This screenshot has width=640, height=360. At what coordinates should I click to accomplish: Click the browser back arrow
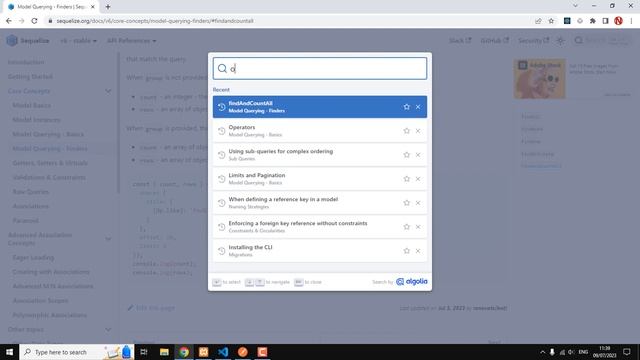tap(9, 21)
